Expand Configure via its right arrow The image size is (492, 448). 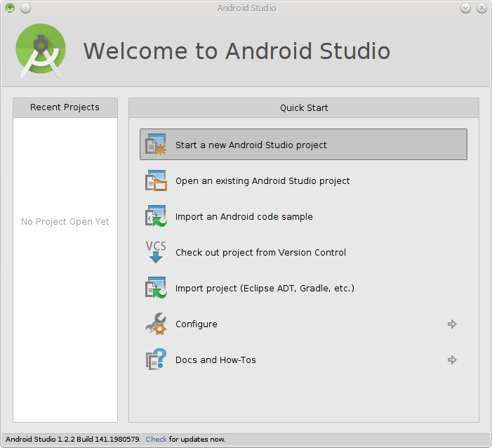tap(452, 324)
